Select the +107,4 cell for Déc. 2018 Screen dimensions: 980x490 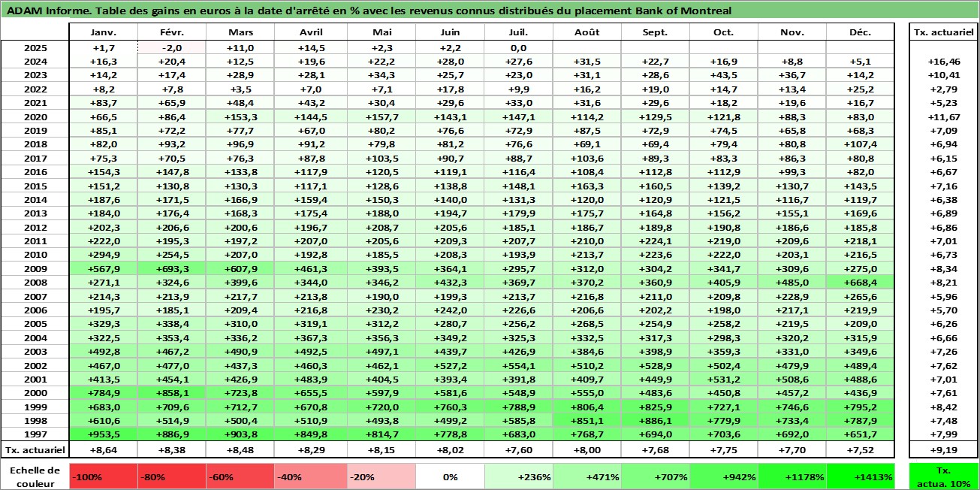point(861,144)
